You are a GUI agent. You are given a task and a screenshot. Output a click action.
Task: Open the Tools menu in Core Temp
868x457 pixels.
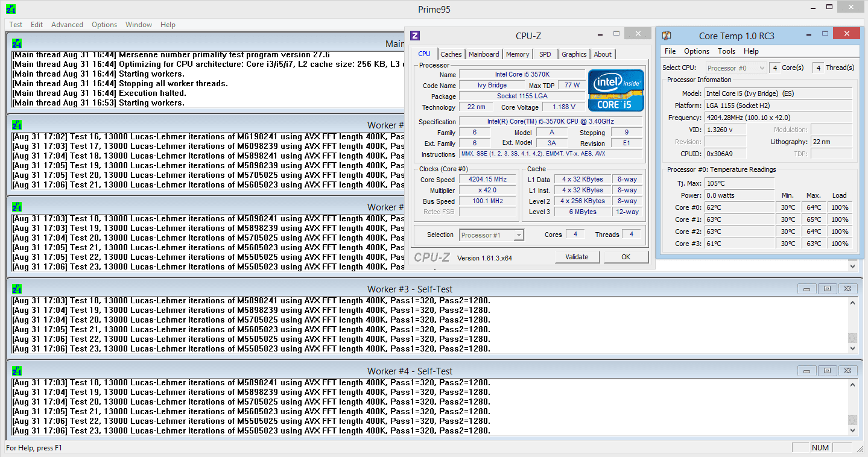click(726, 51)
